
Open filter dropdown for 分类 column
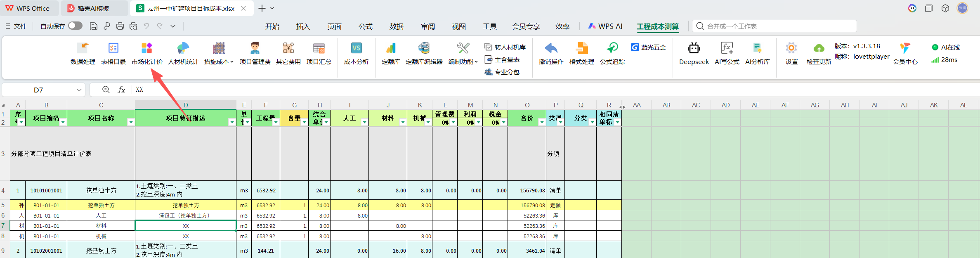pos(592,122)
